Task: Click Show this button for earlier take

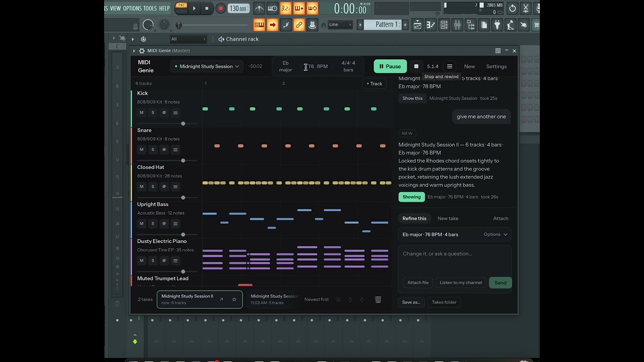Action: tap(413, 99)
